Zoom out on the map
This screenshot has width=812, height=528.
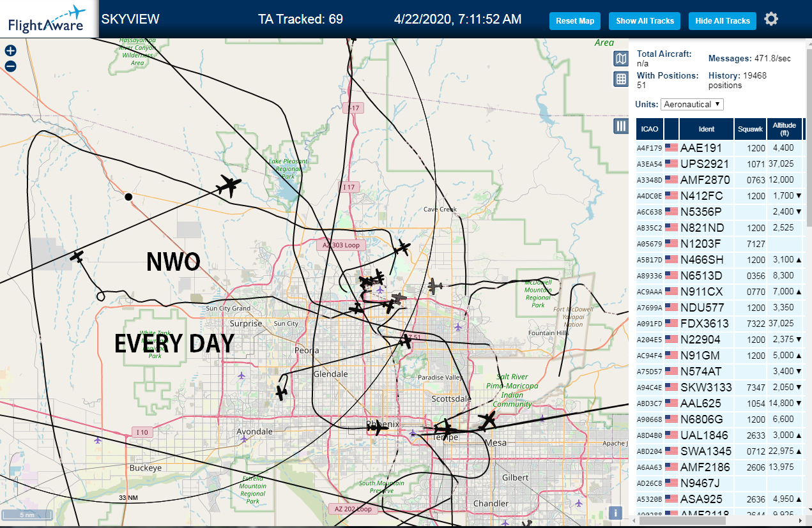[x=10, y=66]
